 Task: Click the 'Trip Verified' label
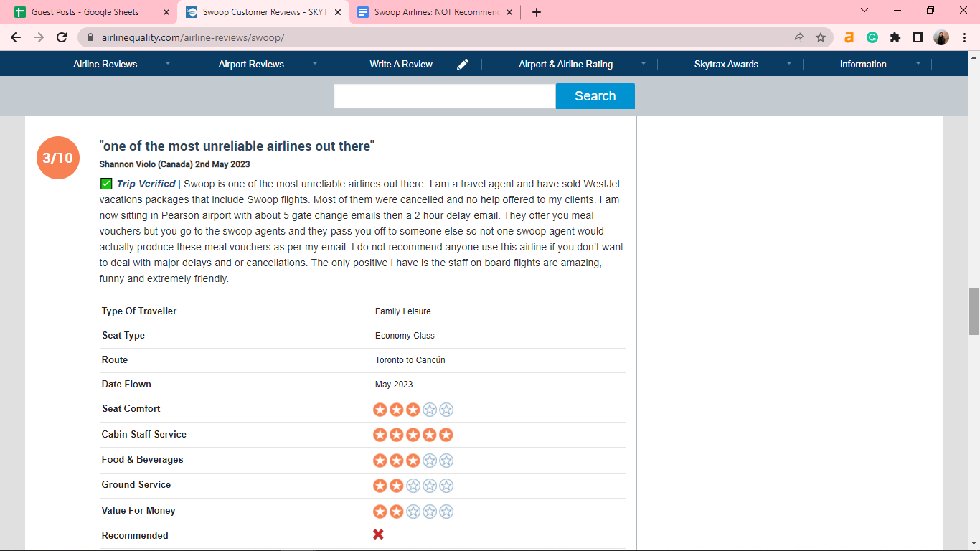click(x=146, y=184)
